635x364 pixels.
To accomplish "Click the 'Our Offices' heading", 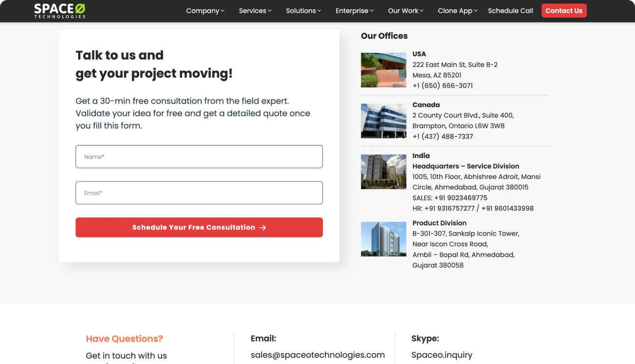I will click(384, 36).
